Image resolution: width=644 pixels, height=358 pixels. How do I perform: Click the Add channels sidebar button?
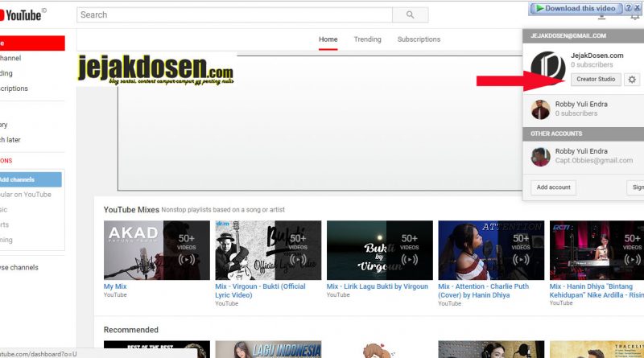coord(31,179)
